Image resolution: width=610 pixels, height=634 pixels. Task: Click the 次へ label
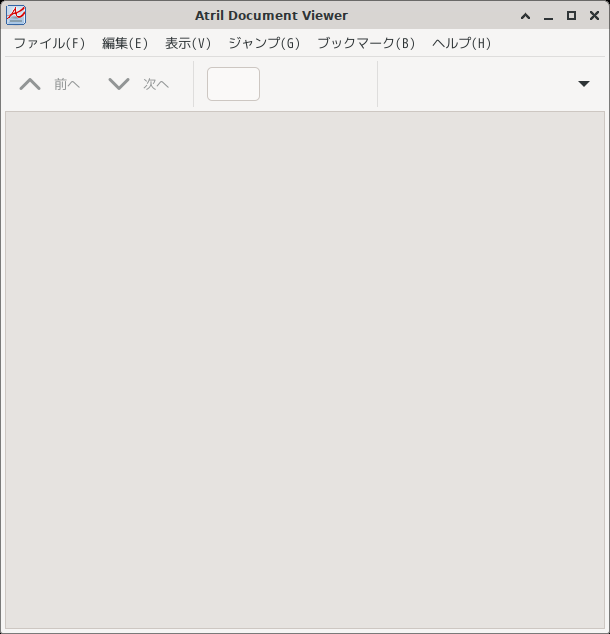click(x=156, y=84)
